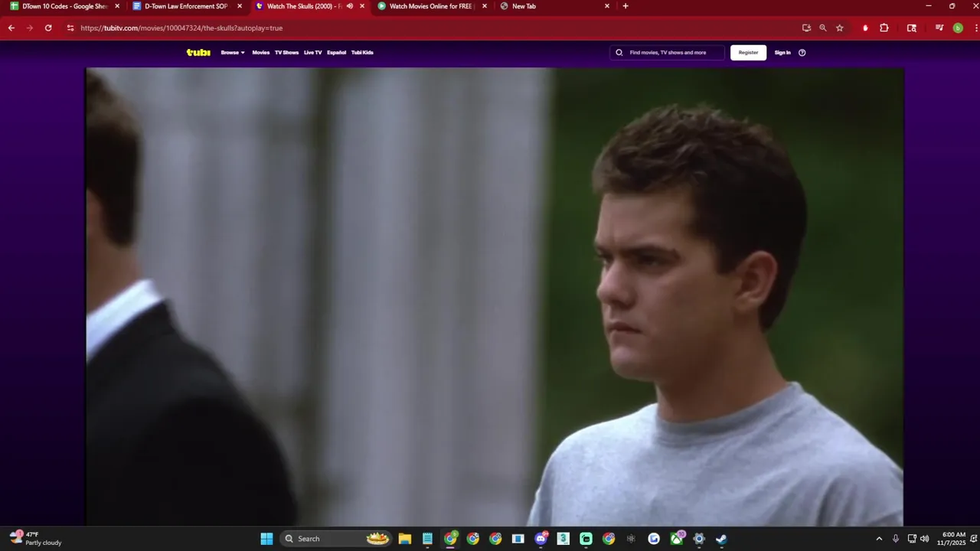This screenshot has height=551, width=980.
Task: Open the Extensions puzzle icon
Action: click(x=884, y=28)
